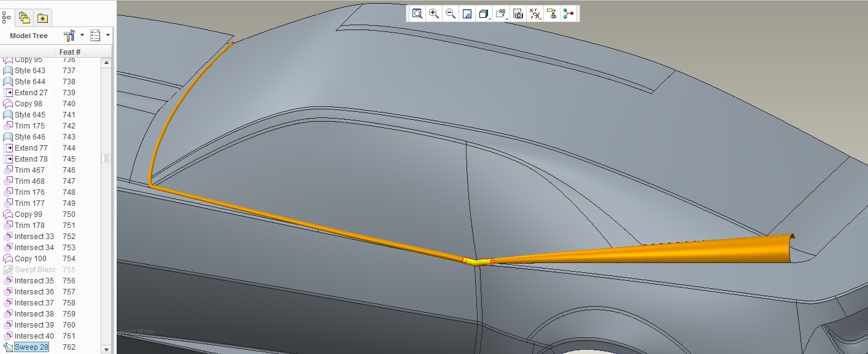
Task: Select Trim 178 feature
Action: click(30, 226)
